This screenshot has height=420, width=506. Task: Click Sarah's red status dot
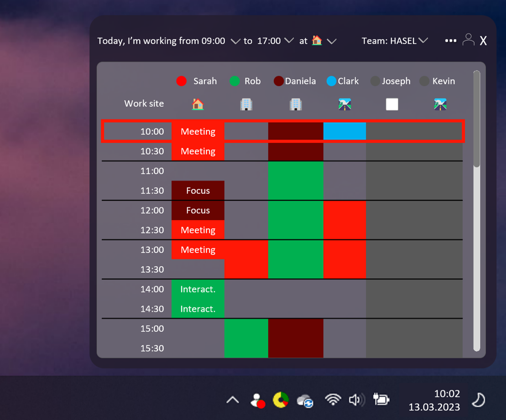pos(182,81)
